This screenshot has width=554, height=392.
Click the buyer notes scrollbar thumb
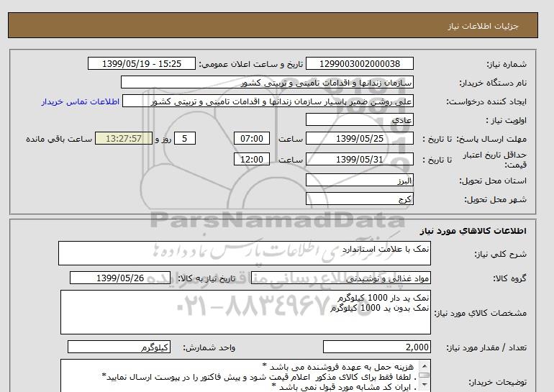(424, 375)
